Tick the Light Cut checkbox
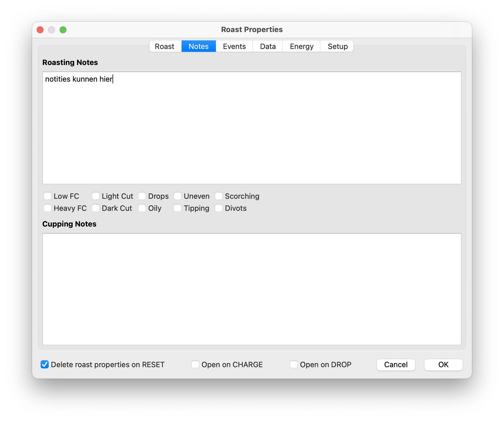Screen dimensions: 504x421 click(96, 196)
